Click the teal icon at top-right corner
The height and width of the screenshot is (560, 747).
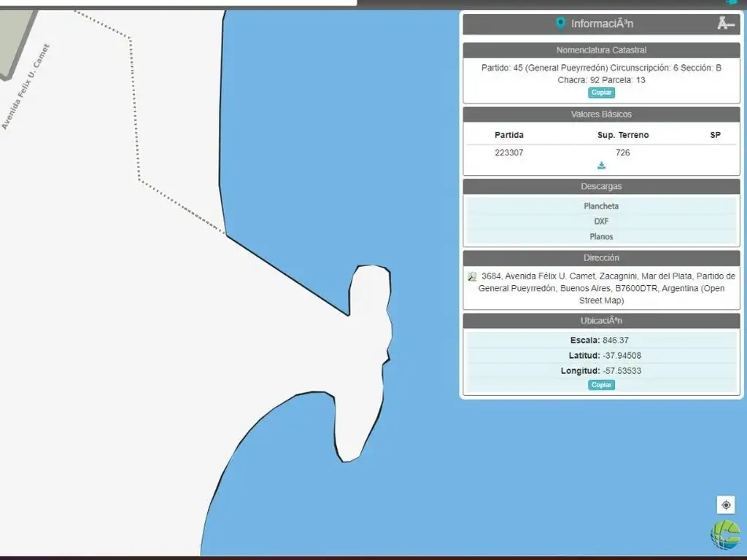click(732, 2)
